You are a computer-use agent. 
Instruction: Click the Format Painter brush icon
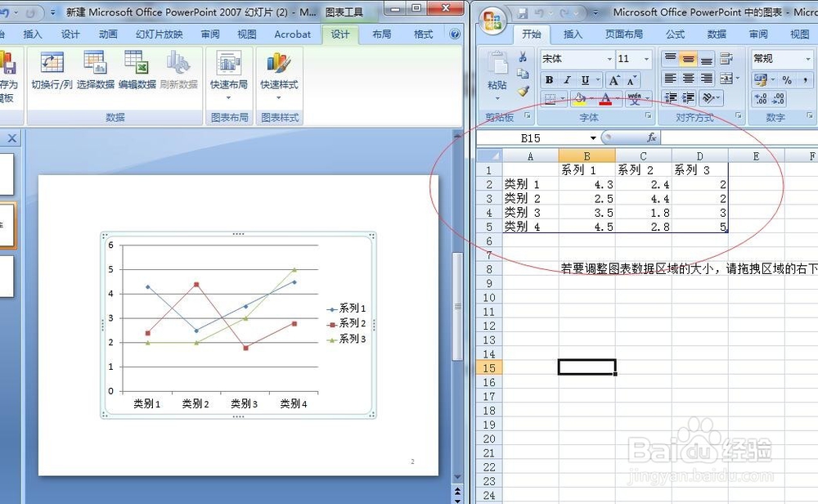[x=523, y=92]
